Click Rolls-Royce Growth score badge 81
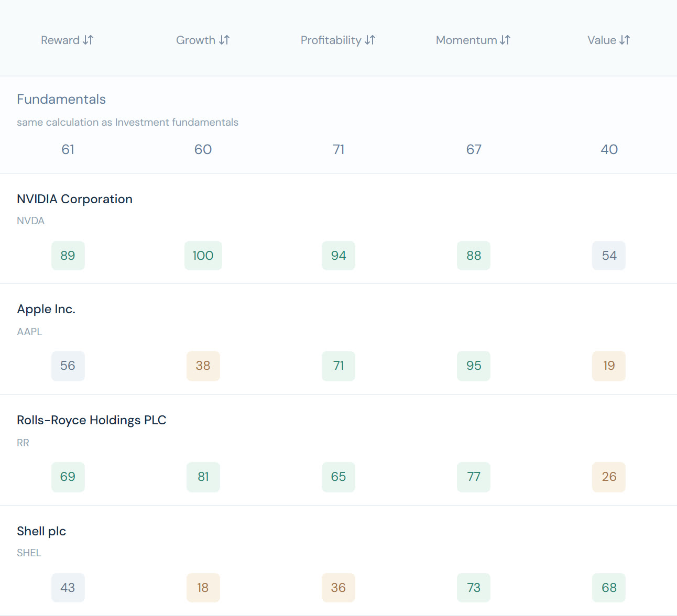 tap(203, 477)
